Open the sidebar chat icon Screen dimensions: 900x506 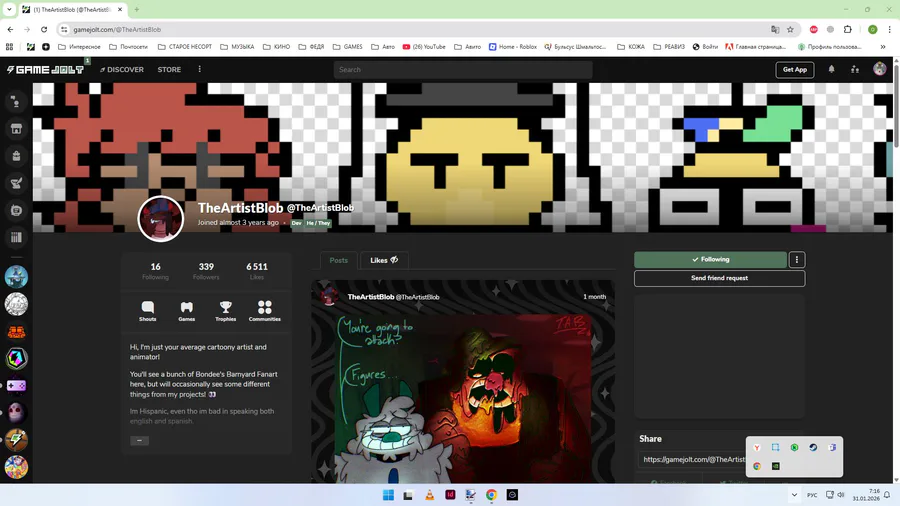point(16,210)
